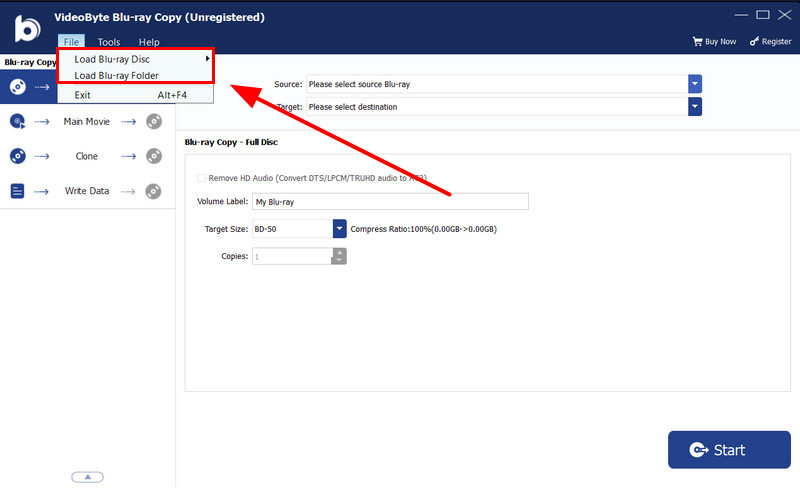
Task: Expand the Load Blu-ray Disc submenu arrow
Action: (x=207, y=59)
